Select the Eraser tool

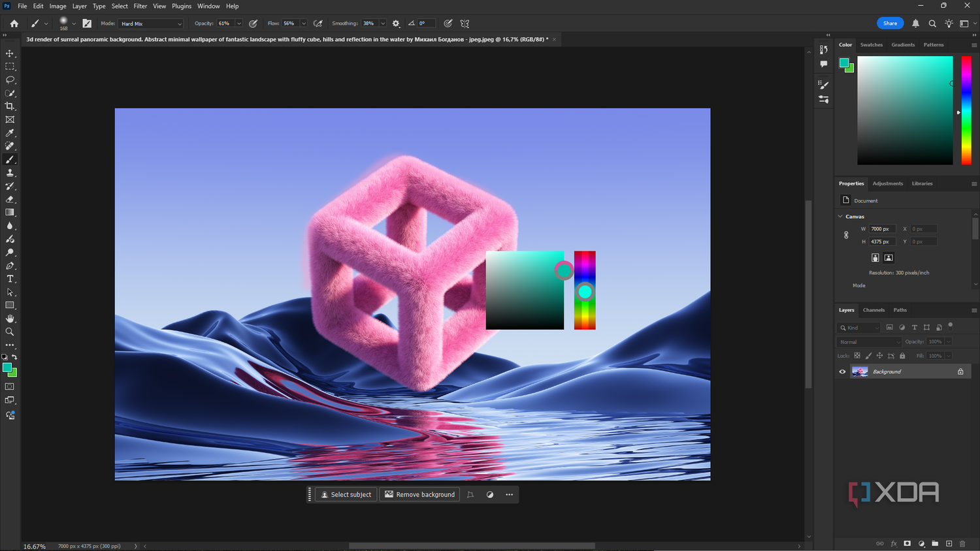(x=10, y=199)
